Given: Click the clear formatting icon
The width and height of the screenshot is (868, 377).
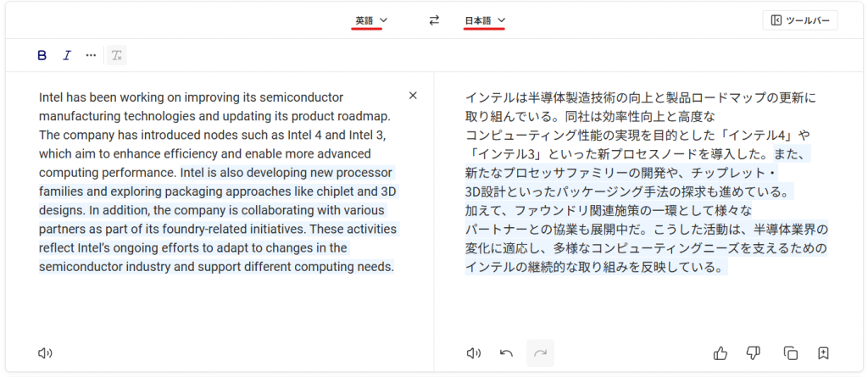Looking at the screenshot, I should [117, 56].
